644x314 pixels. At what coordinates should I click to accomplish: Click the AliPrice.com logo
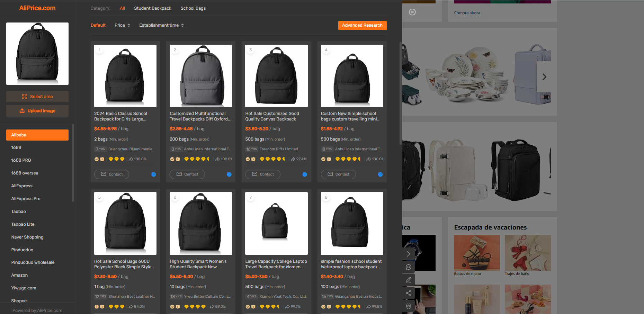[x=37, y=8]
